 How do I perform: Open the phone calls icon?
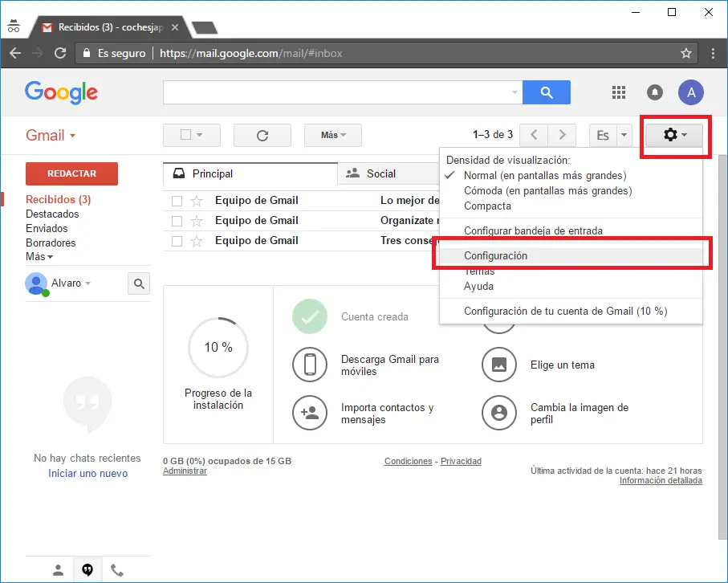click(117, 570)
